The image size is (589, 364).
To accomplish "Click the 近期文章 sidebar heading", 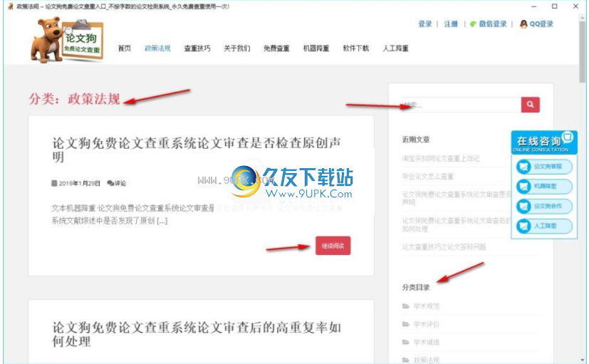I will point(416,140).
